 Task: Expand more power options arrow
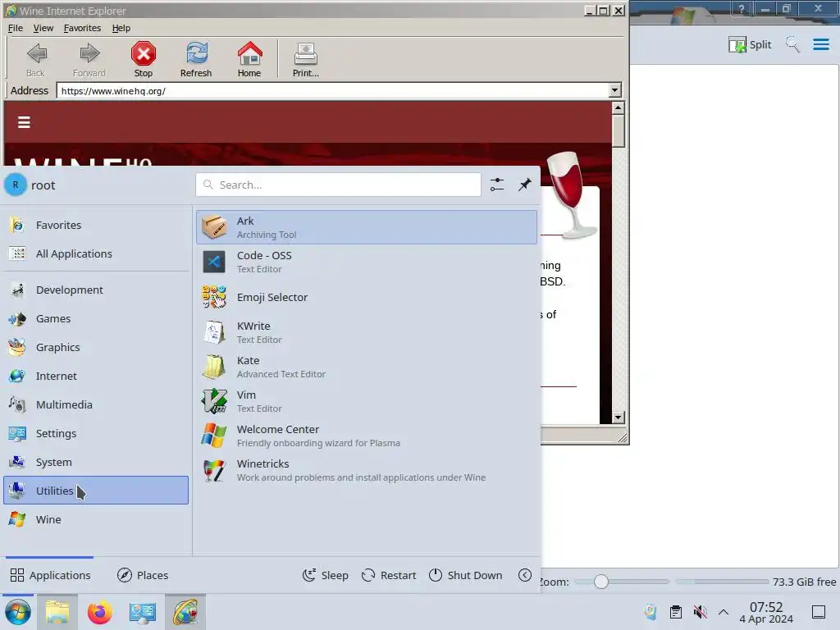click(525, 575)
